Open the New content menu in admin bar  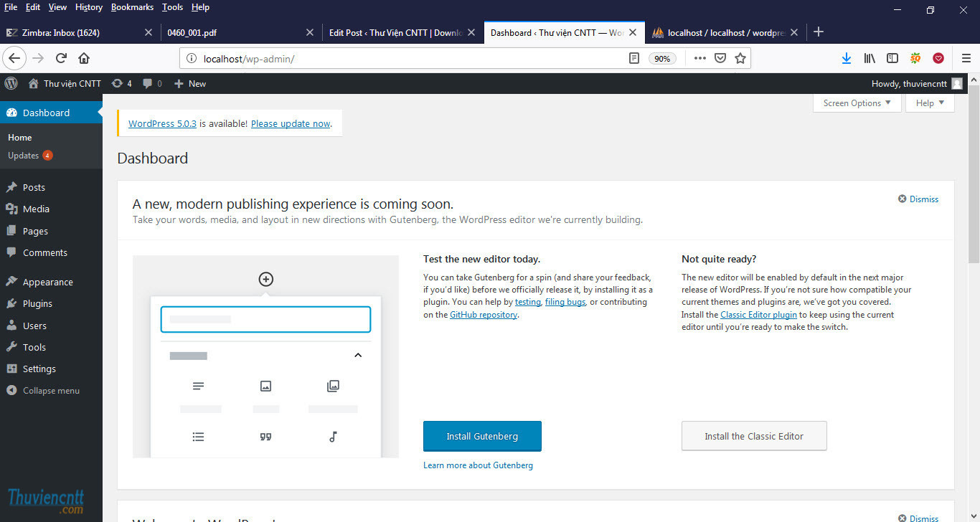click(190, 83)
